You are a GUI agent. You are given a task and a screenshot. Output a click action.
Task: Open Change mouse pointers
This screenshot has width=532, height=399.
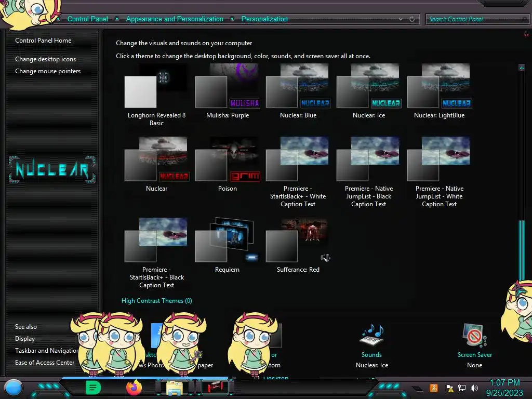(48, 71)
